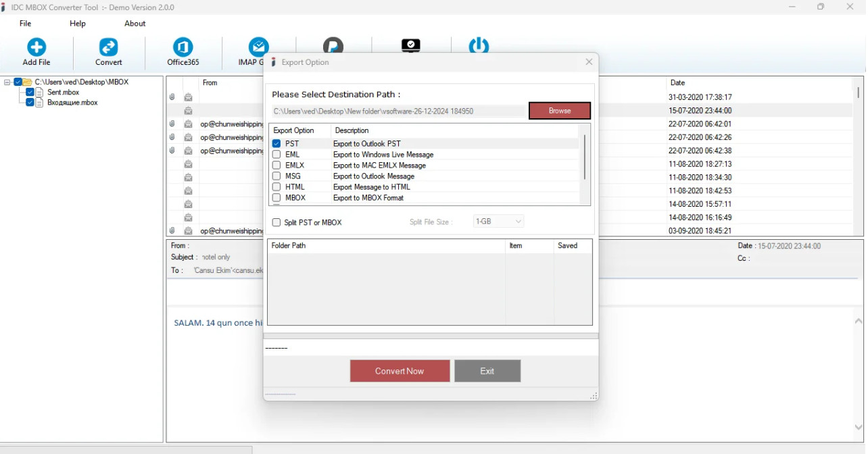Open the Split File Size dropdown
This screenshot has width=868, height=454.
tap(498, 222)
